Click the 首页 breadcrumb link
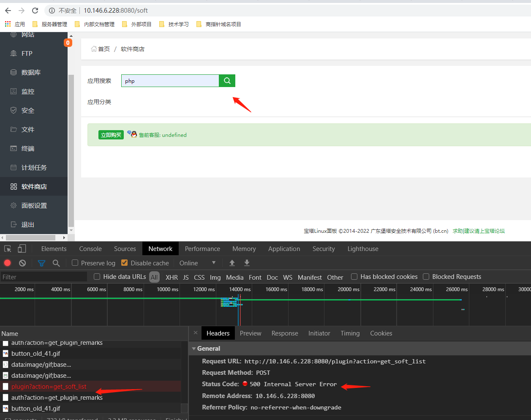 pyautogui.click(x=104, y=49)
